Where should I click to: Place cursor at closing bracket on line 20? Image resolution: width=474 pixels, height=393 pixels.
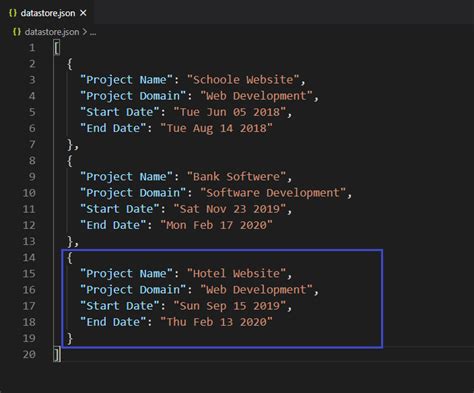(x=57, y=354)
